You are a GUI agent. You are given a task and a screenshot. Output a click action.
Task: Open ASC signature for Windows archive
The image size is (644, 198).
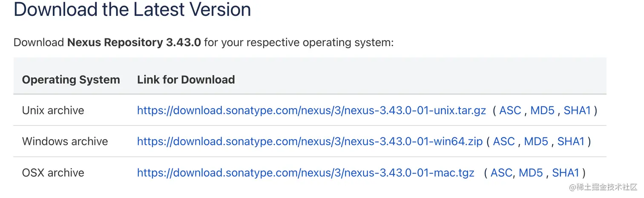point(504,142)
